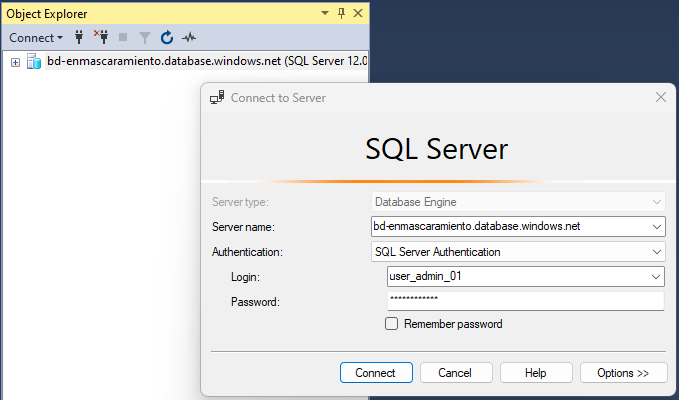Expand the bd-enmascaramiento server node

click(x=15, y=62)
